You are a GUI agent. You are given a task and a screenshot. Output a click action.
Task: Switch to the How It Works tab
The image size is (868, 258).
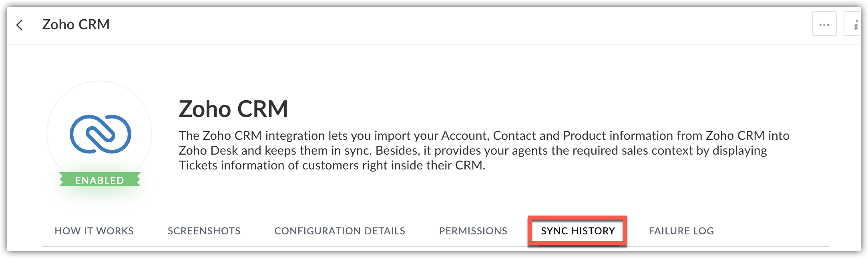tap(94, 231)
